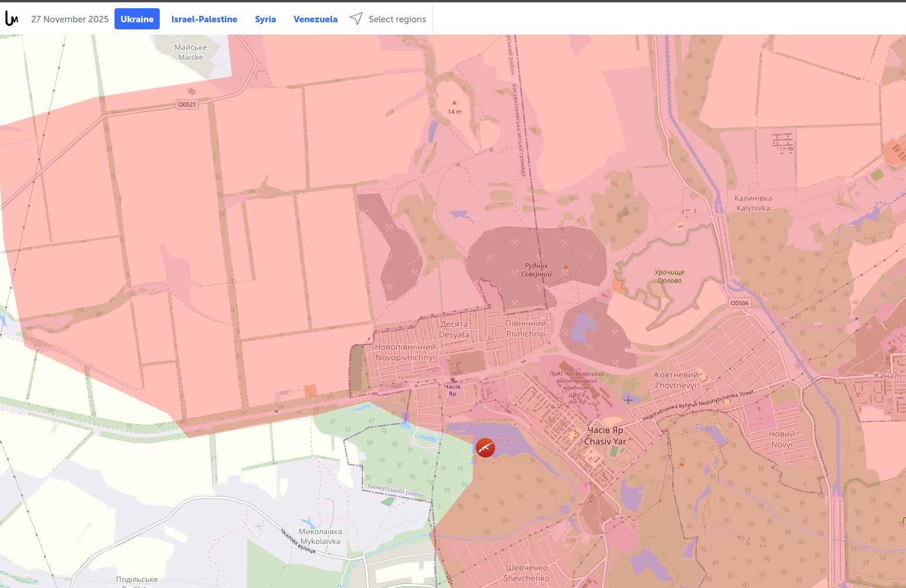
Task: Click the O0506 road shield
Action: click(740, 303)
